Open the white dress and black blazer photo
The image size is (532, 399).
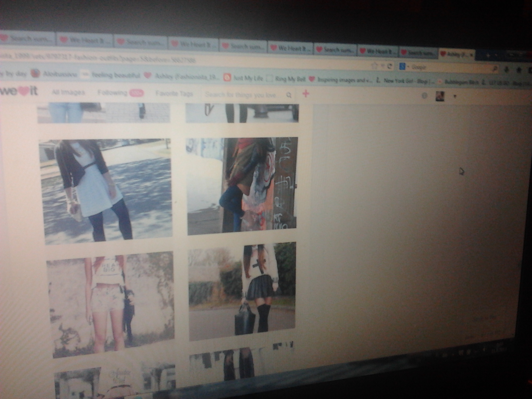[106, 191]
